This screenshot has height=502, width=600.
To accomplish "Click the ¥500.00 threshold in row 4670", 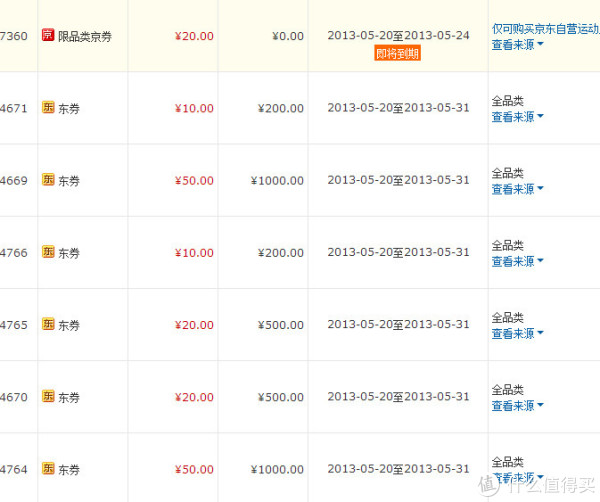I will (x=281, y=397).
